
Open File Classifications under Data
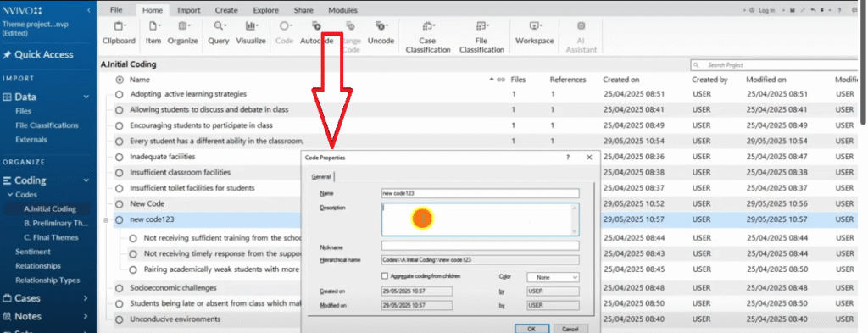coord(47,125)
